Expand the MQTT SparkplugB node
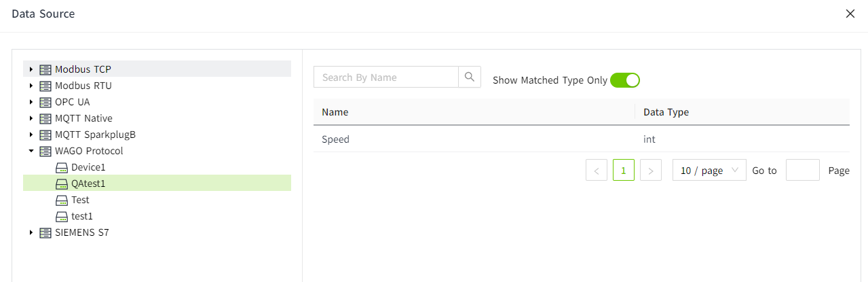 coord(31,135)
